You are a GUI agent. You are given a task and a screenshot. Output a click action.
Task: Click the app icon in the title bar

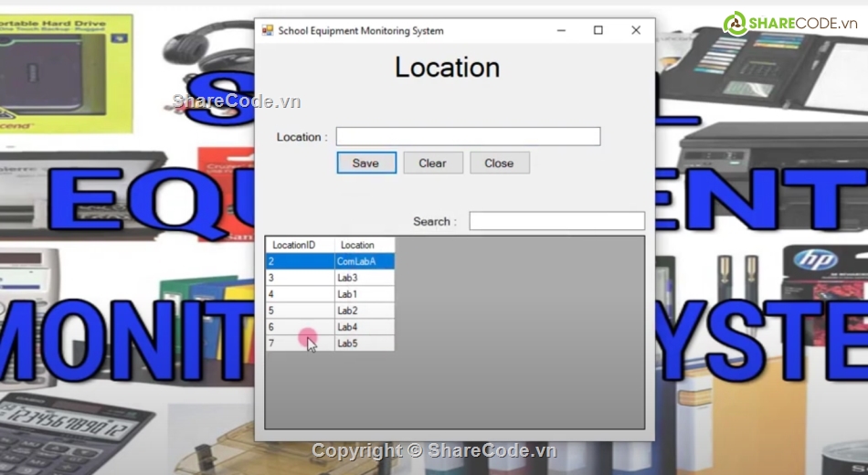click(x=268, y=30)
